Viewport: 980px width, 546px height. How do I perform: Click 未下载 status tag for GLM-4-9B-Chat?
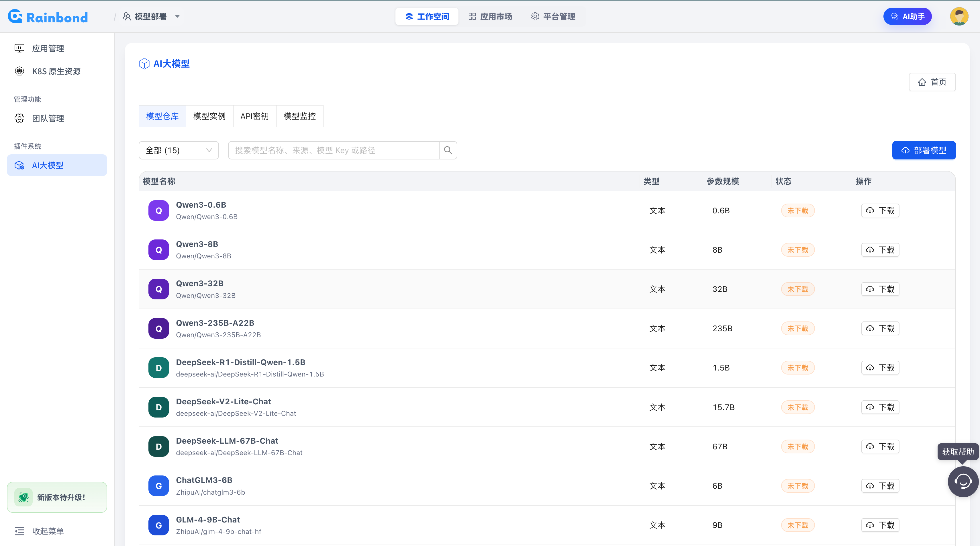(798, 525)
